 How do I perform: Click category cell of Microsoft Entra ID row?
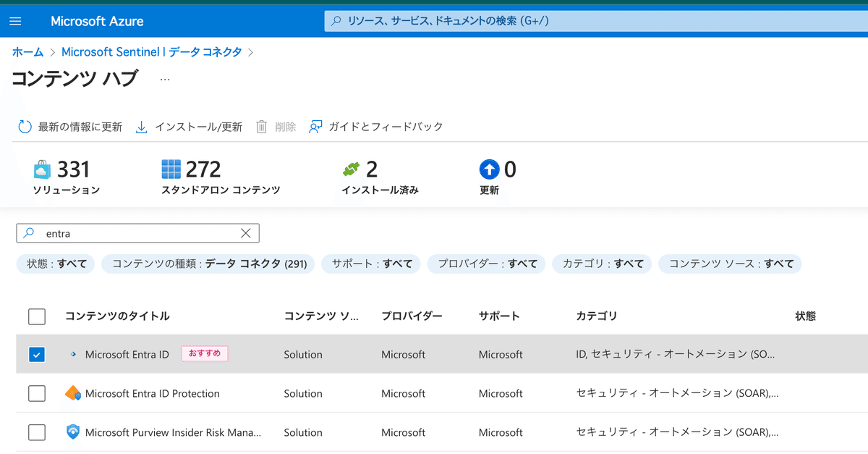(x=676, y=355)
